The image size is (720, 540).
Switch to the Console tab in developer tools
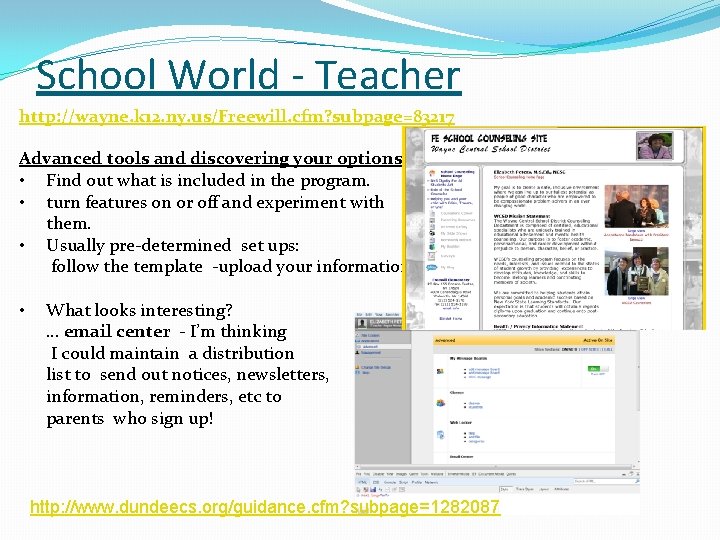point(390,482)
